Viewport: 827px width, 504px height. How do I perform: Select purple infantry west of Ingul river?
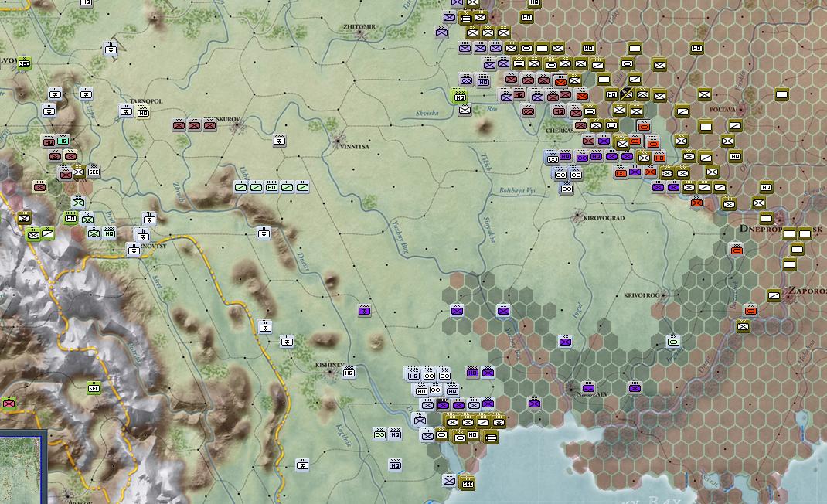click(565, 342)
